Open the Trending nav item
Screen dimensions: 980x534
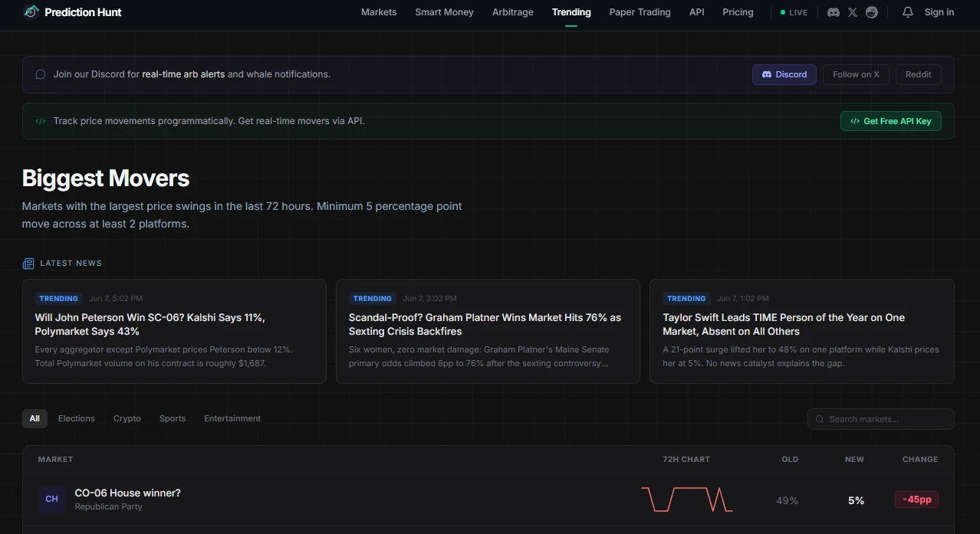coord(571,12)
